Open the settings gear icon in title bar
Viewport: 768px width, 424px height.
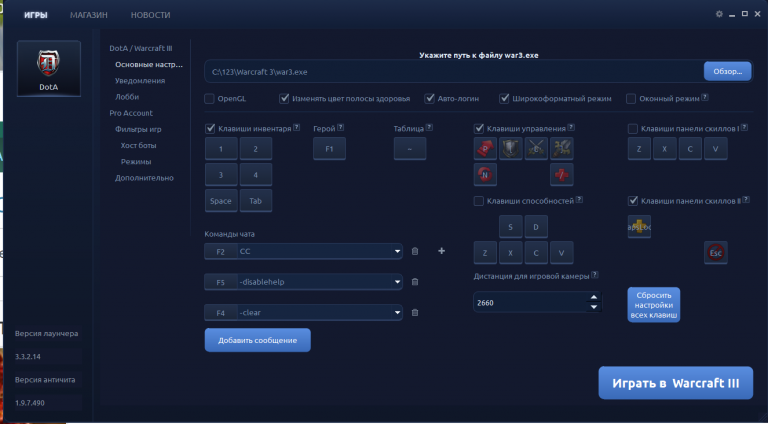point(719,14)
